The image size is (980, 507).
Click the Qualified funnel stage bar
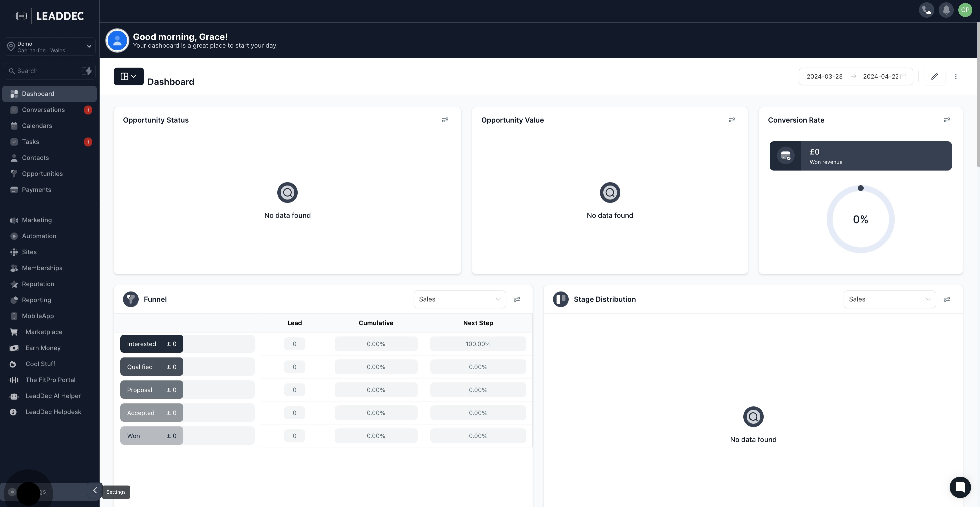(151, 367)
